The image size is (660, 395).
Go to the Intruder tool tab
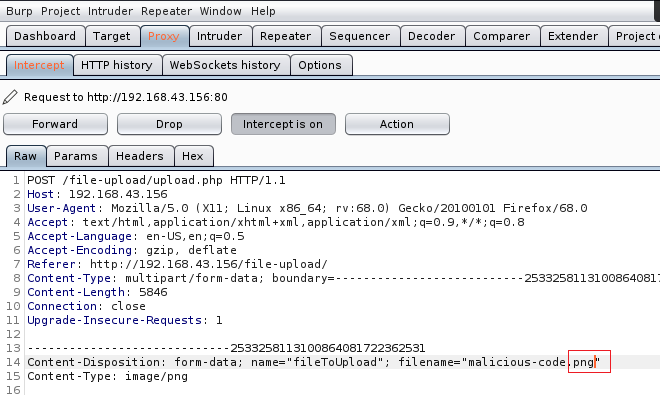[x=220, y=36]
